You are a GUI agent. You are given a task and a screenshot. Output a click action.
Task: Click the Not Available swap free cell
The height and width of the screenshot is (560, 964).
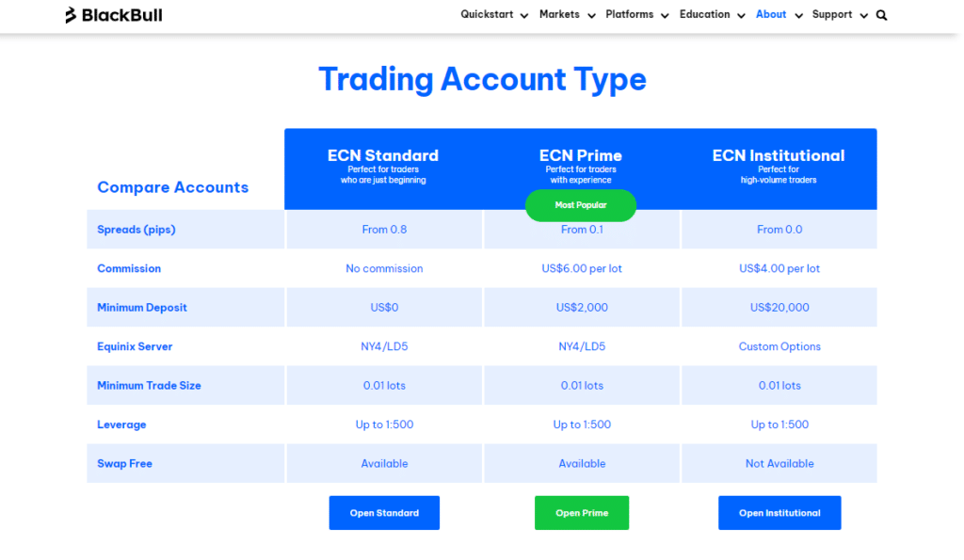click(779, 463)
